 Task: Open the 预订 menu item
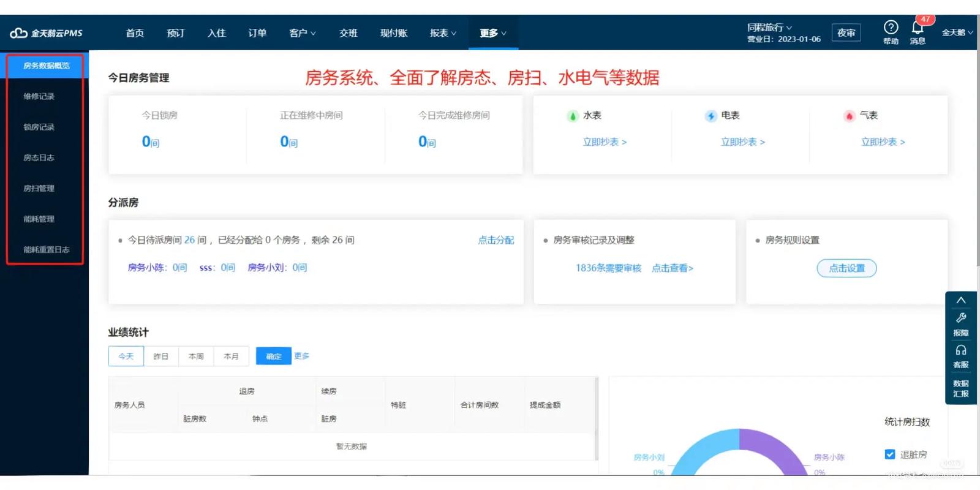[x=176, y=33]
